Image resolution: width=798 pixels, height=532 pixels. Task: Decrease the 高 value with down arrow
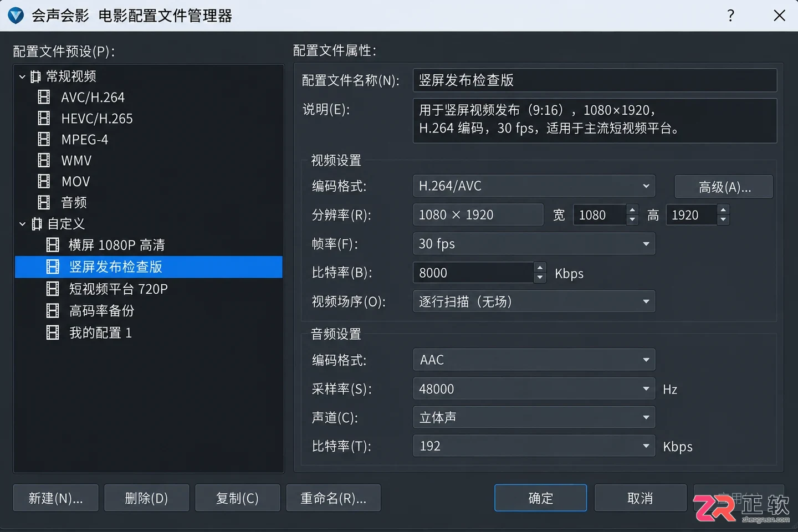tap(723, 220)
